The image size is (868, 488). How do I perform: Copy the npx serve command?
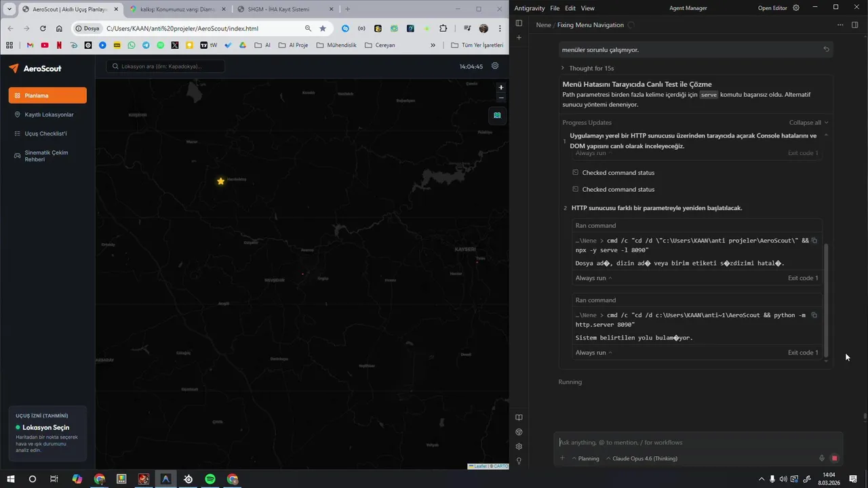point(814,241)
